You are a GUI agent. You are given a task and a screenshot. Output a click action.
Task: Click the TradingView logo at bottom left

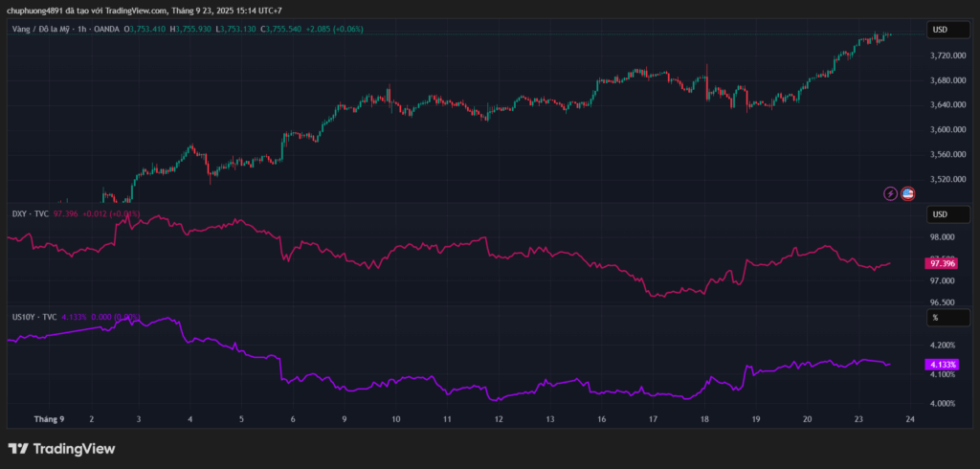62,448
